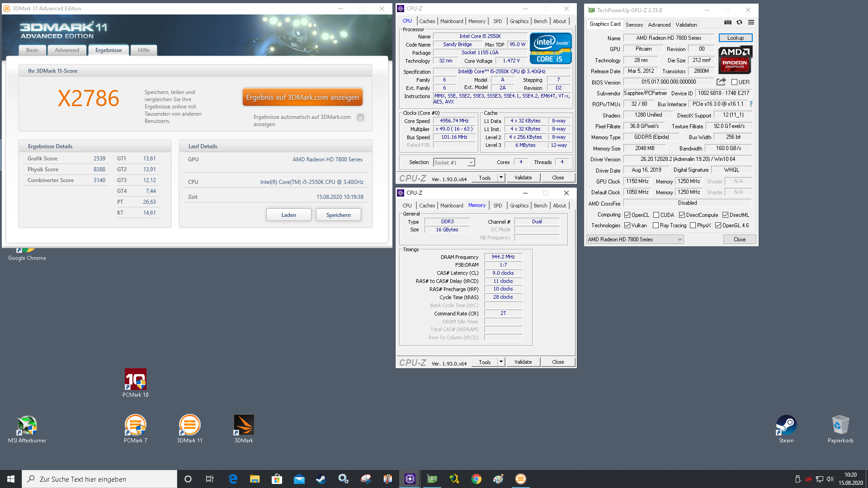This screenshot has height=488, width=868.
Task: Click the thermometer app taskbar icon
Action: (388, 479)
